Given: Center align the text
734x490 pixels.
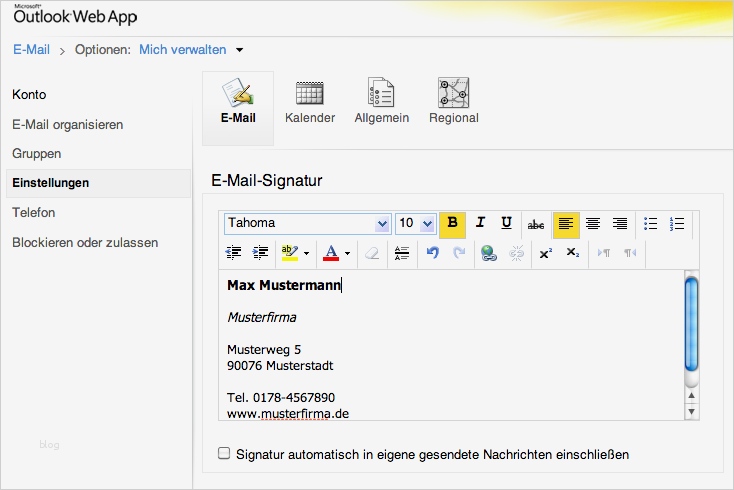Looking at the screenshot, I should coord(593,224).
